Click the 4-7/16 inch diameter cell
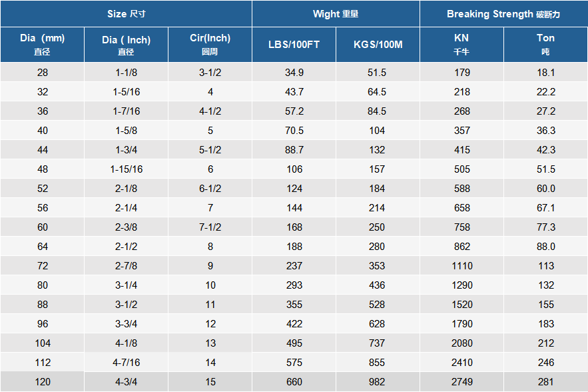The image size is (588, 392). (126, 363)
